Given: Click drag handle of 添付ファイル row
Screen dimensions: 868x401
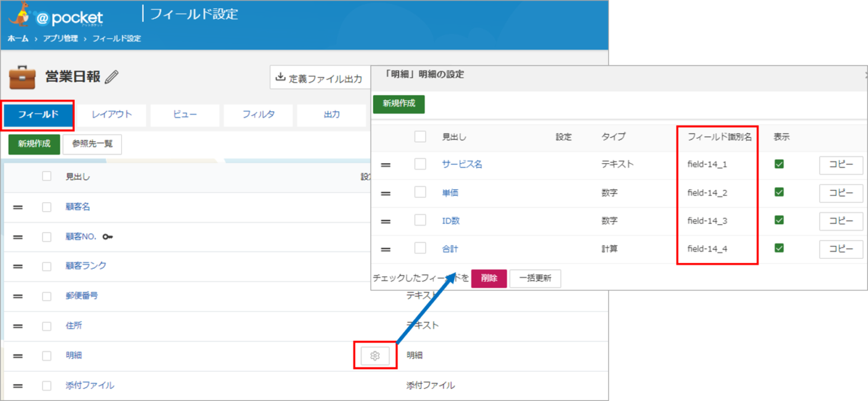Looking at the screenshot, I should coord(18,386).
